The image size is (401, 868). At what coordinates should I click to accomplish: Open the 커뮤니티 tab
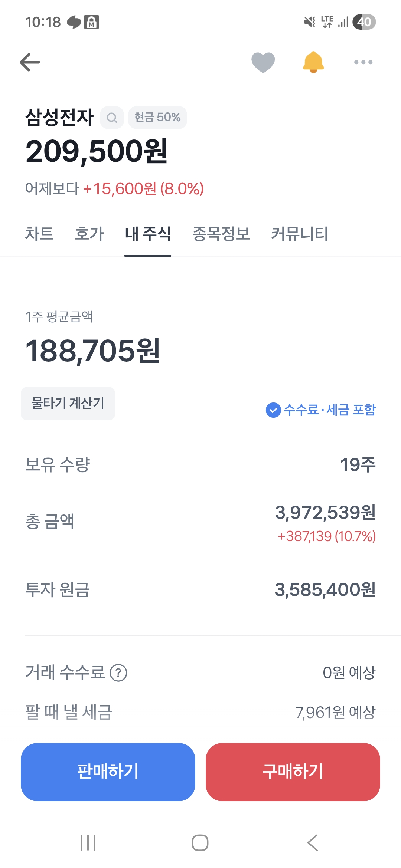tap(300, 234)
